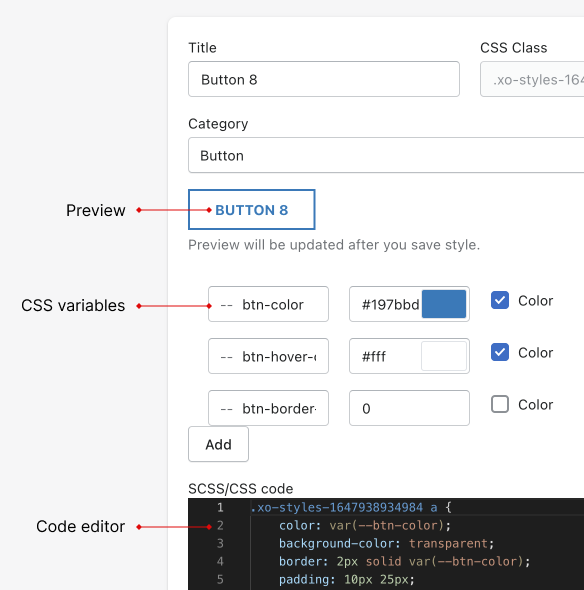The width and height of the screenshot is (584, 590).
Task: Uncheck the Color checkbox for btn-color
Action: [x=500, y=300]
